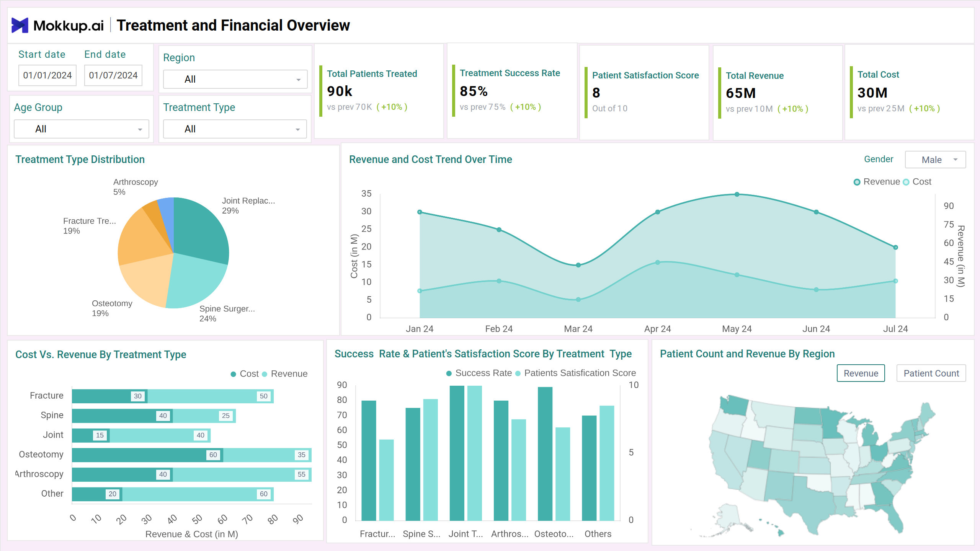This screenshot has height=551, width=980.
Task: Click 'Treatment and Financial Overview' heading
Action: (x=233, y=25)
